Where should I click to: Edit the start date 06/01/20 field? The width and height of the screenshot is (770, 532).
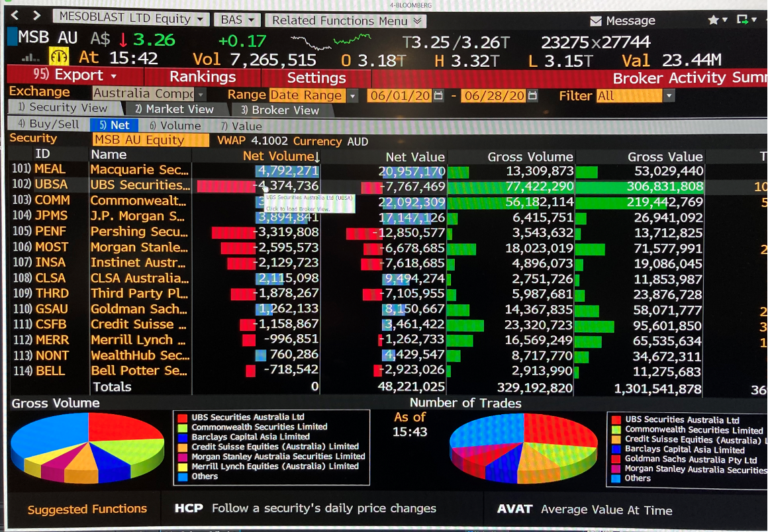(400, 95)
